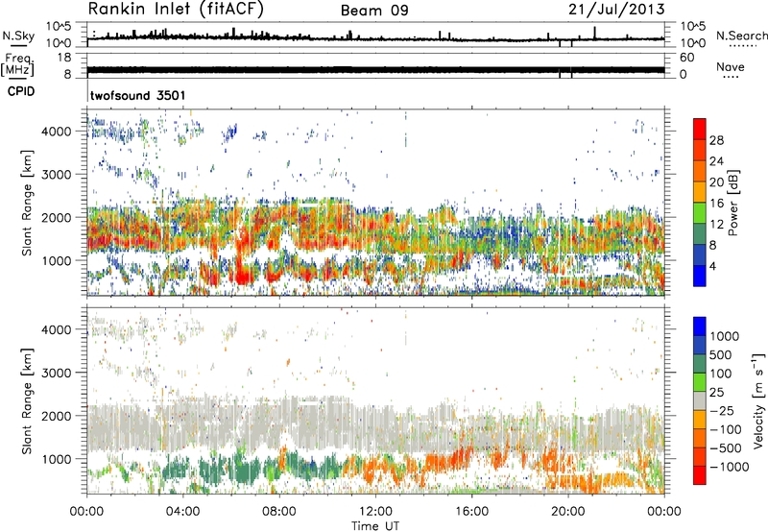Click the "16" power colorbar label
This screenshot has width=768, height=532.
point(716,204)
